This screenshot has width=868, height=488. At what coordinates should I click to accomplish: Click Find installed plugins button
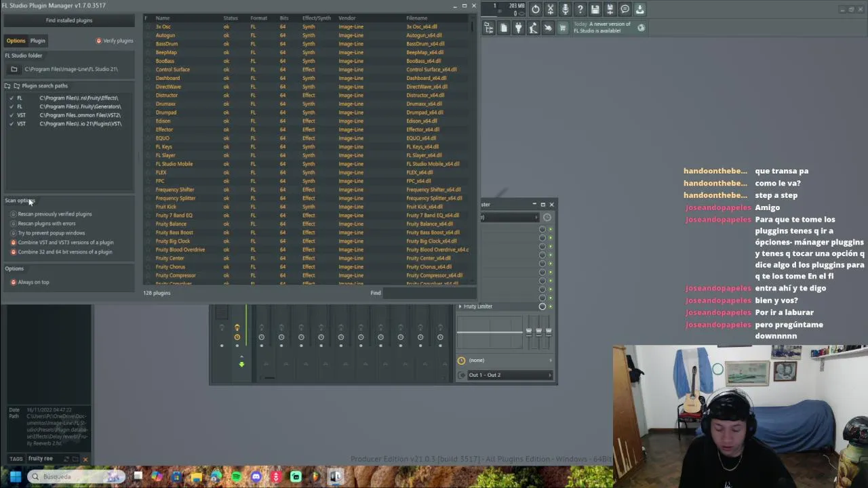[69, 20]
